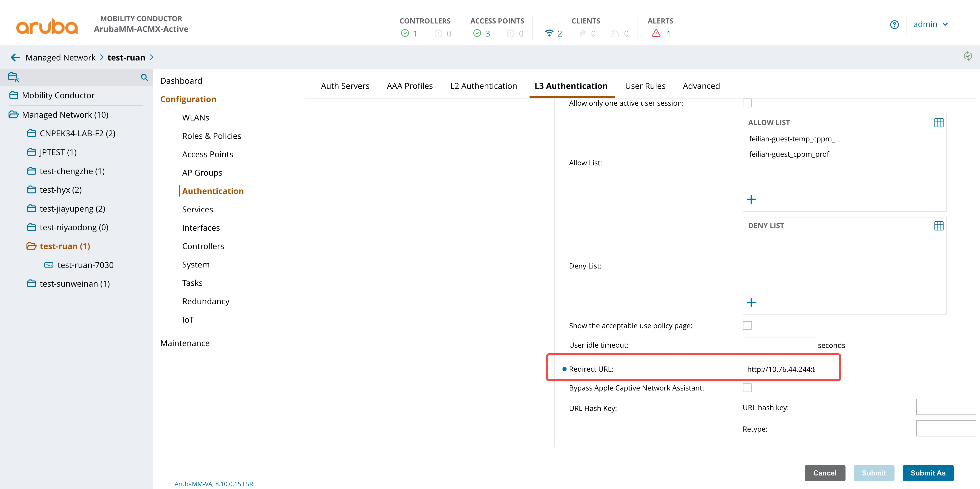Image resolution: width=980 pixels, height=489 pixels.
Task: Click the back arrow beside Managed Network
Action: tap(15, 57)
